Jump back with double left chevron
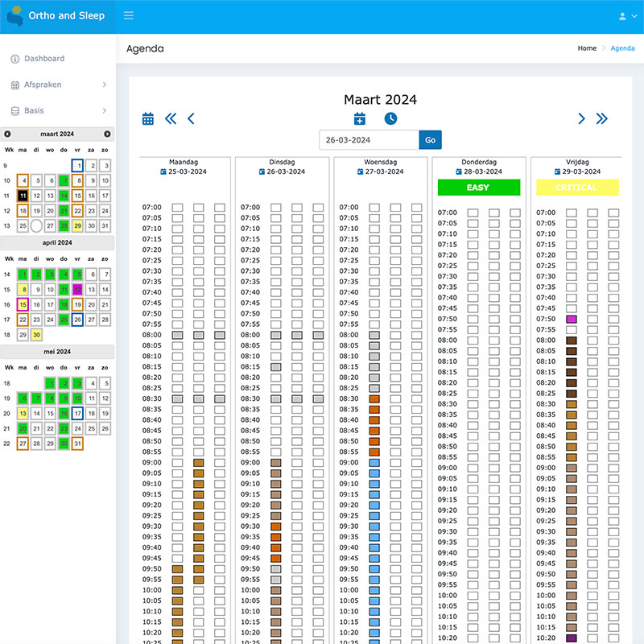 click(x=171, y=118)
